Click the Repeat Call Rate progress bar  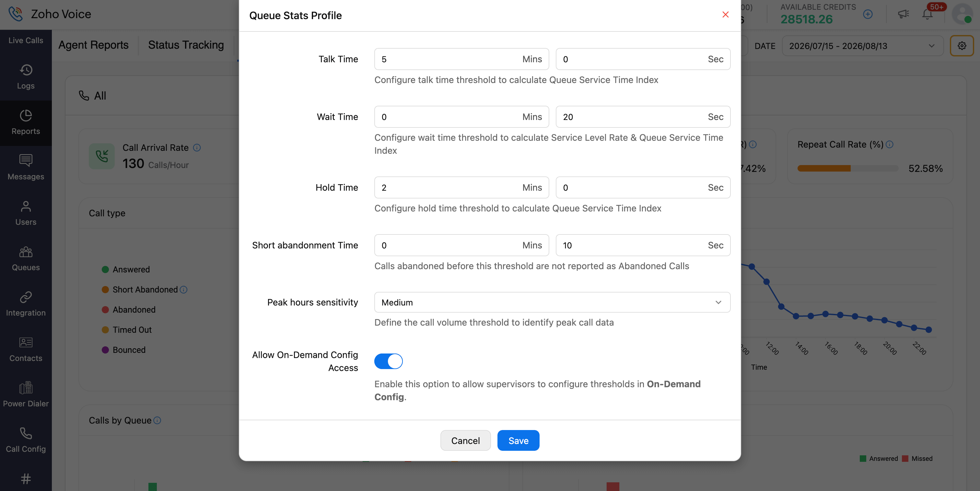(x=847, y=168)
